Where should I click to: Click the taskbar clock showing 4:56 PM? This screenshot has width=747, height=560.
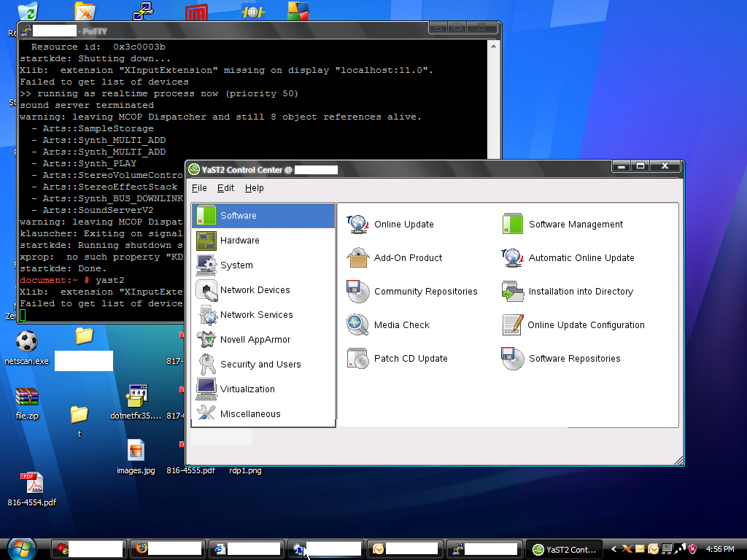(x=720, y=550)
